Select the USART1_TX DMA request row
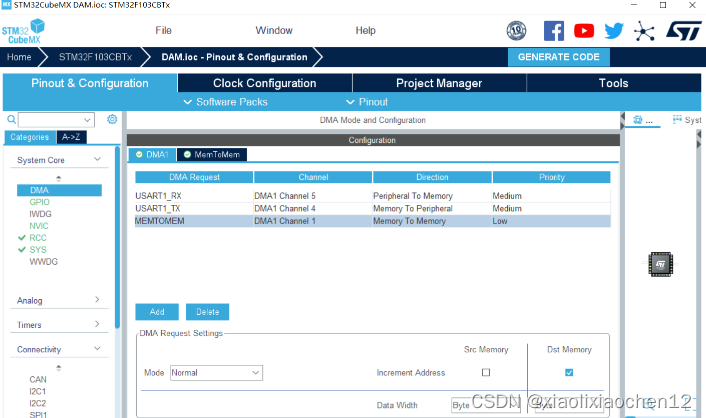This screenshot has height=418, width=706. (373, 209)
